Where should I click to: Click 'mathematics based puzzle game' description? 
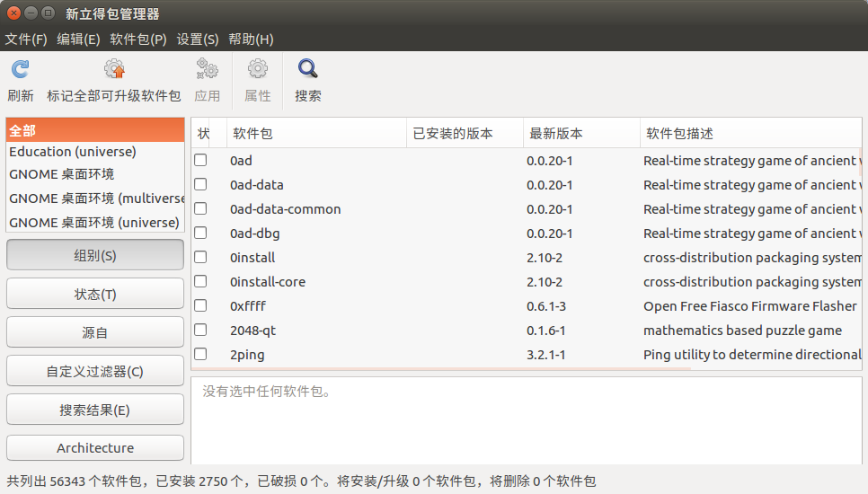[x=742, y=331]
